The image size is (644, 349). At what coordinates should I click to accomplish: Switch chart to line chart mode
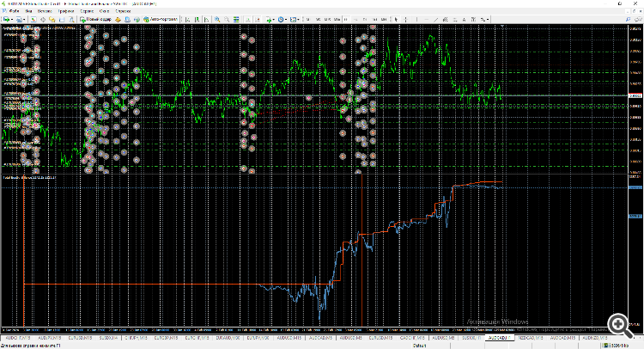pos(207,19)
